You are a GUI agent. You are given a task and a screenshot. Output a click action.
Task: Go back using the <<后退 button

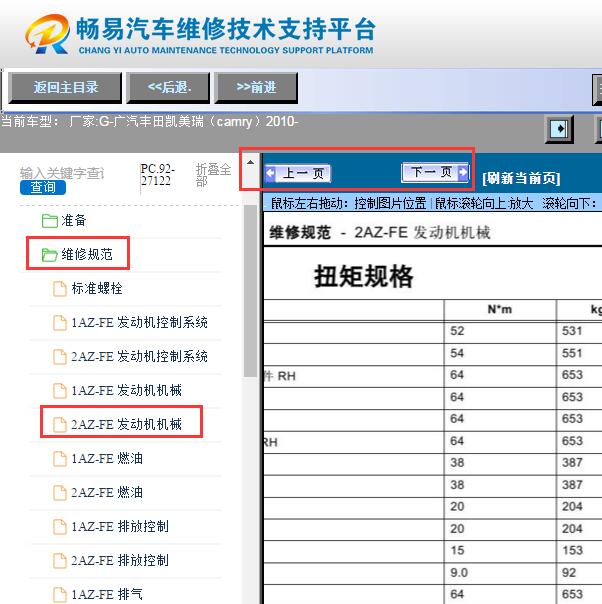[168, 88]
